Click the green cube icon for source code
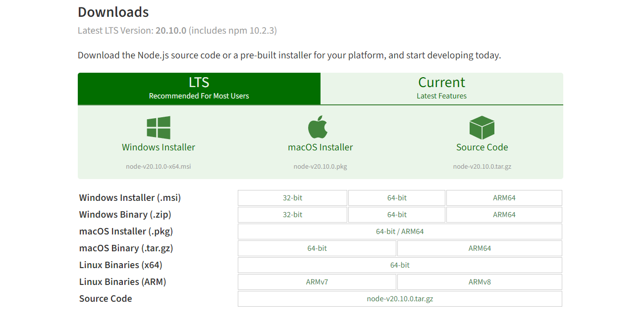This screenshot has width=644, height=325. tap(482, 127)
